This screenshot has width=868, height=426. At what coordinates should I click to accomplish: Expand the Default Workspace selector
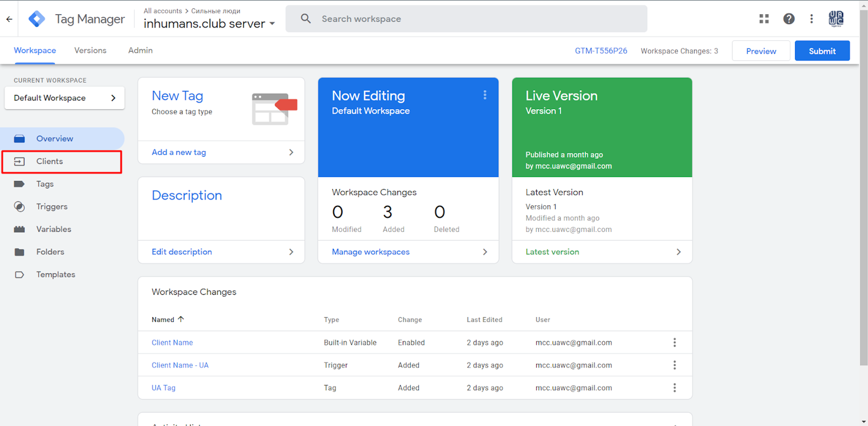[x=64, y=98]
